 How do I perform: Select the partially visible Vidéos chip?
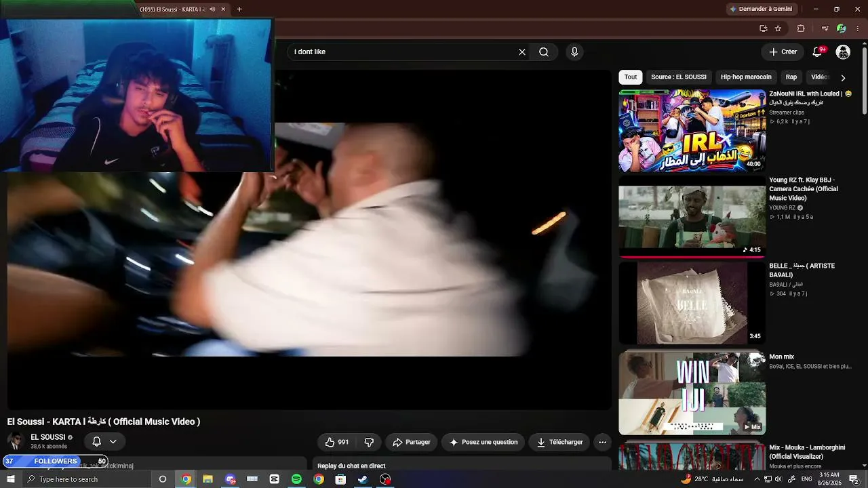[820, 77]
